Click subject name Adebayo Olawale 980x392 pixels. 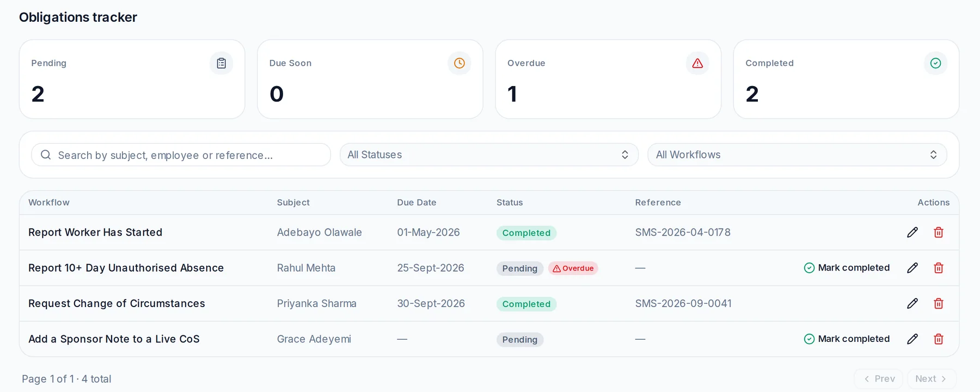pyautogui.click(x=319, y=232)
